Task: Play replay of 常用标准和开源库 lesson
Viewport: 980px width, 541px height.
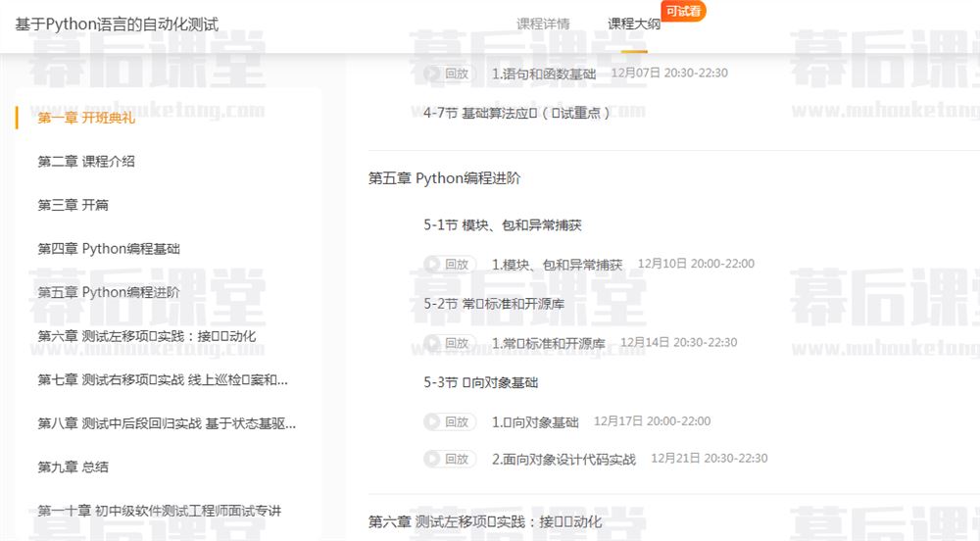Action: click(x=449, y=343)
